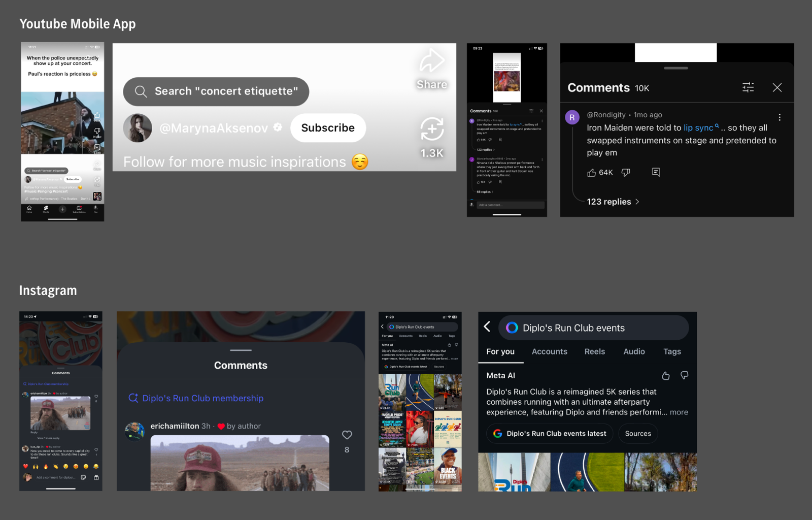812x520 pixels.
Task: Open Subscriptions tab in YouTube bottom bar
Action: pos(79,209)
